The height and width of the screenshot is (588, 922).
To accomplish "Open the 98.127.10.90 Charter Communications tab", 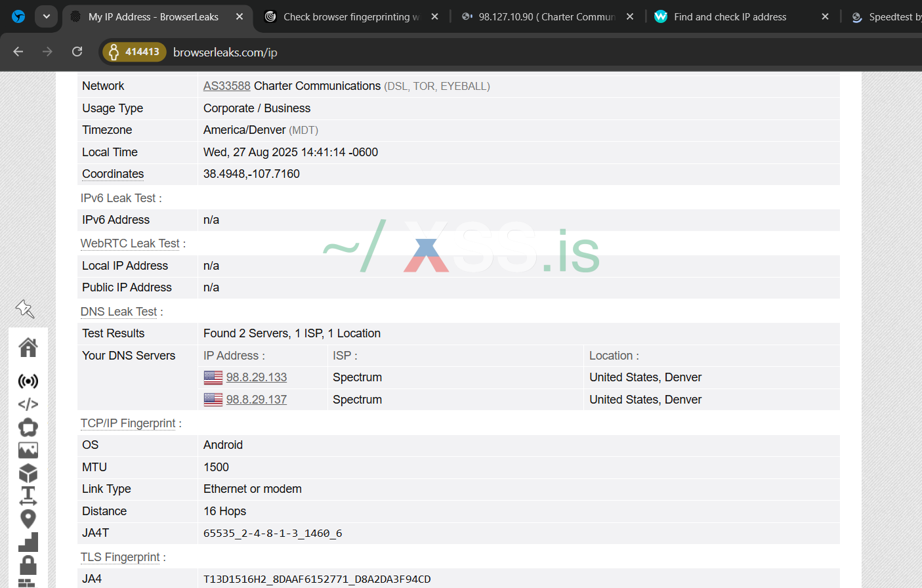I will (546, 17).
